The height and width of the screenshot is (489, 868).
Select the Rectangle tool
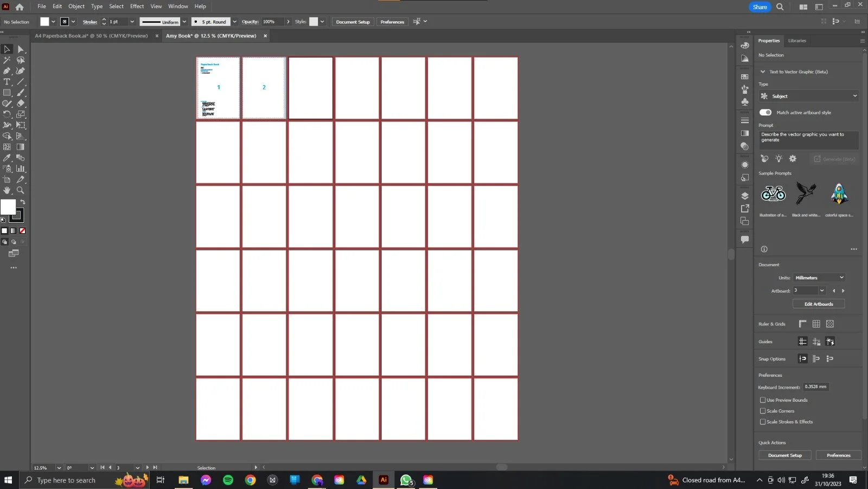(x=7, y=93)
